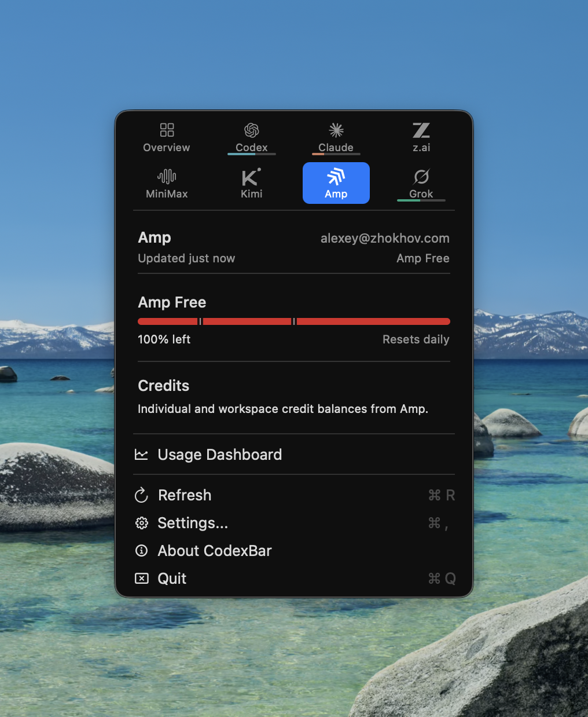Viewport: 588px width, 717px height.
Task: Click the Amp Free plan label under email
Action: point(423,258)
